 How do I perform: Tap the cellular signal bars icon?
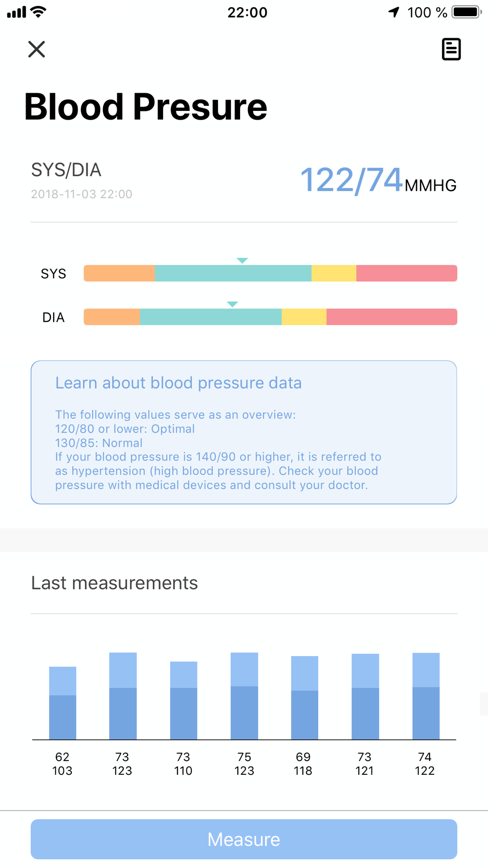click(x=17, y=12)
